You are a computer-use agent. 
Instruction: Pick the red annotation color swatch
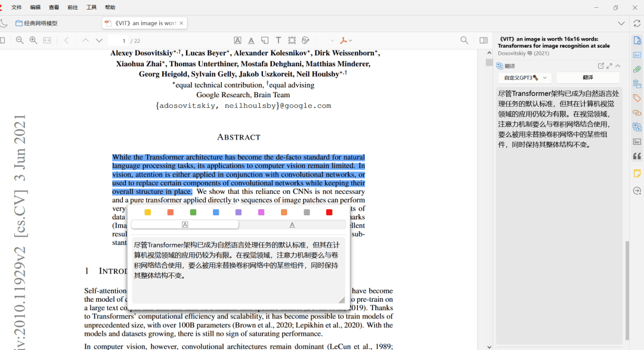329,212
